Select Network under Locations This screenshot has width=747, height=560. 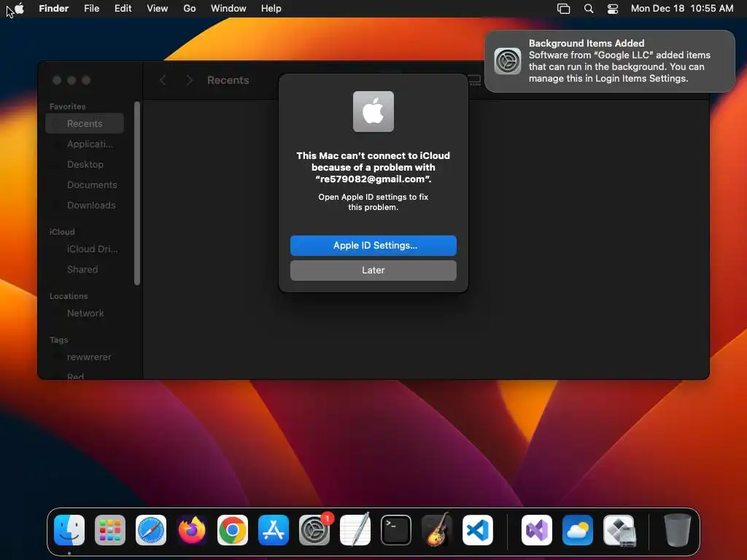coord(85,314)
